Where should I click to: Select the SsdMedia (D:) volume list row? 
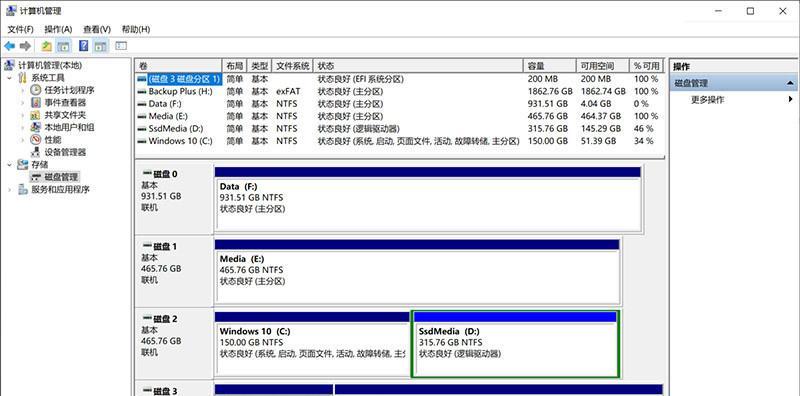coord(399,129)
